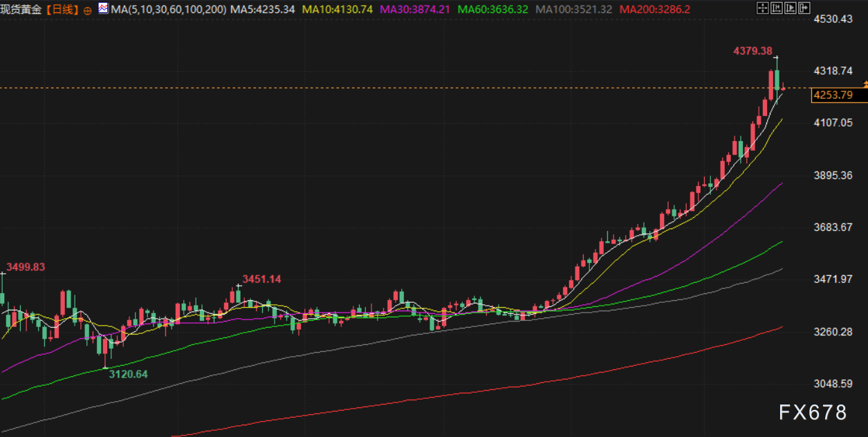Viewport: 868px width, 437px height.
Task: Click the 3451.14 peak price label
Action: pyautogui.click(x=261, y=279)
